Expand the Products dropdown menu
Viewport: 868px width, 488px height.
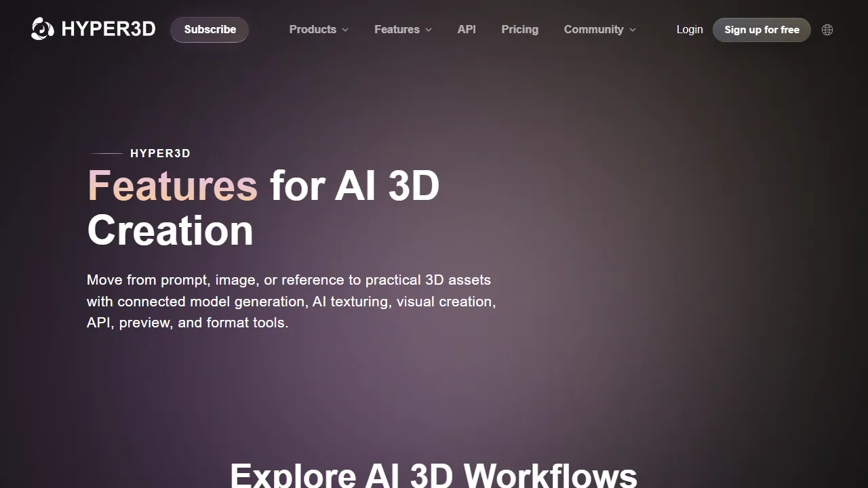pyautogui.click(x=319, y=30)
